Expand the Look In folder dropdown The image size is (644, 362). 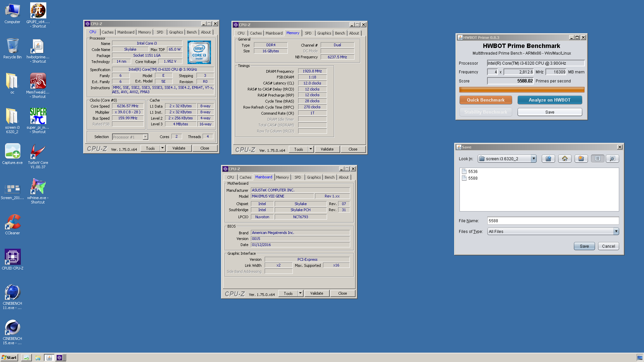[x=533, y=159]
